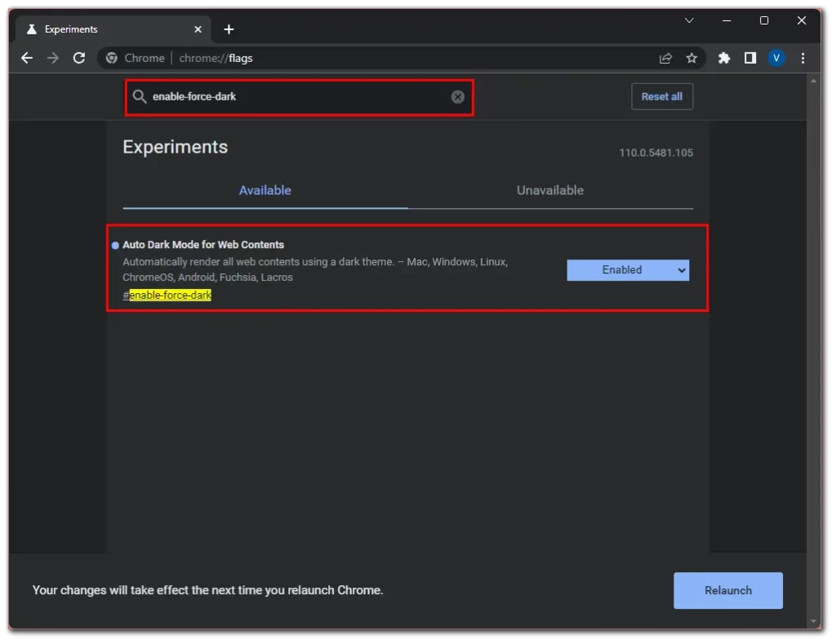Click the Reset all button

tap(661, 96)
